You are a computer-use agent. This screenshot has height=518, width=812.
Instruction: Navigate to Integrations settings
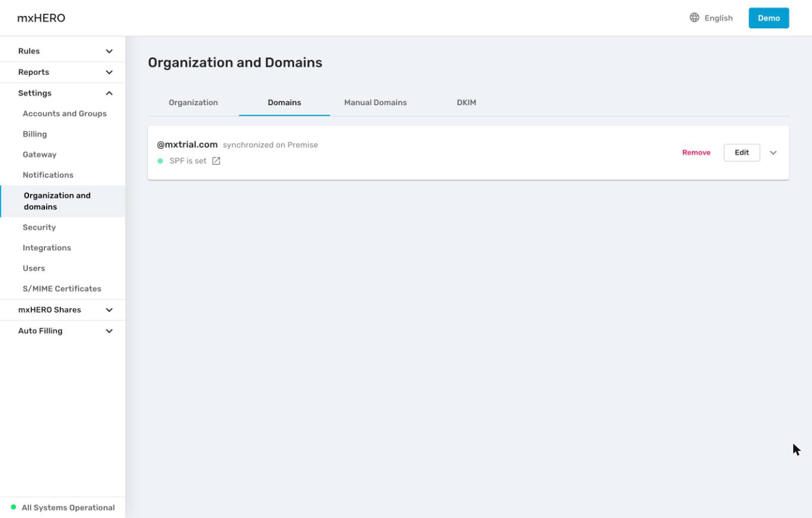(x=47, y=248)
